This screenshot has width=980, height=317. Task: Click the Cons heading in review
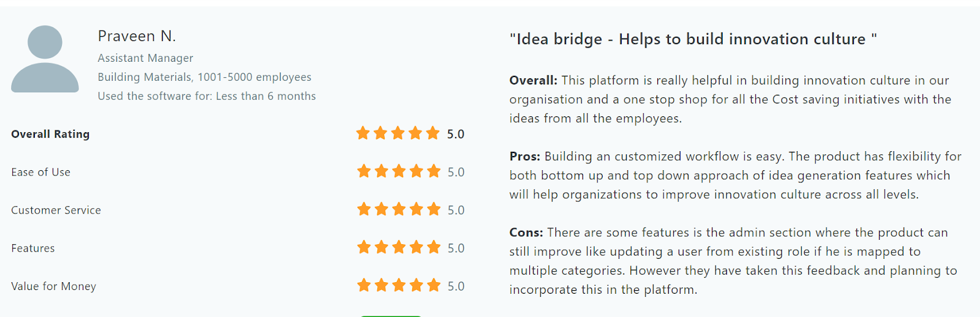pyautogui.click(x=526, y=233)
